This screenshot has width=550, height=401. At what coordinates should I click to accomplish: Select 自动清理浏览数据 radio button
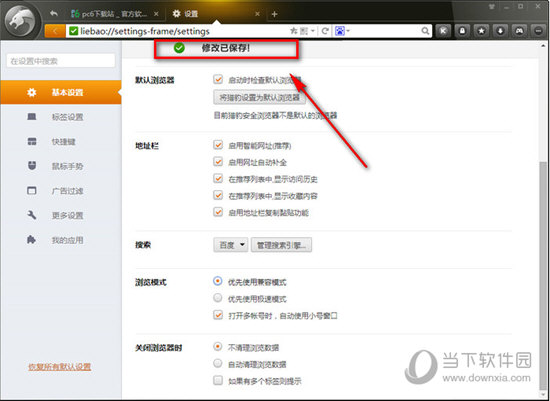coord(218,363)
